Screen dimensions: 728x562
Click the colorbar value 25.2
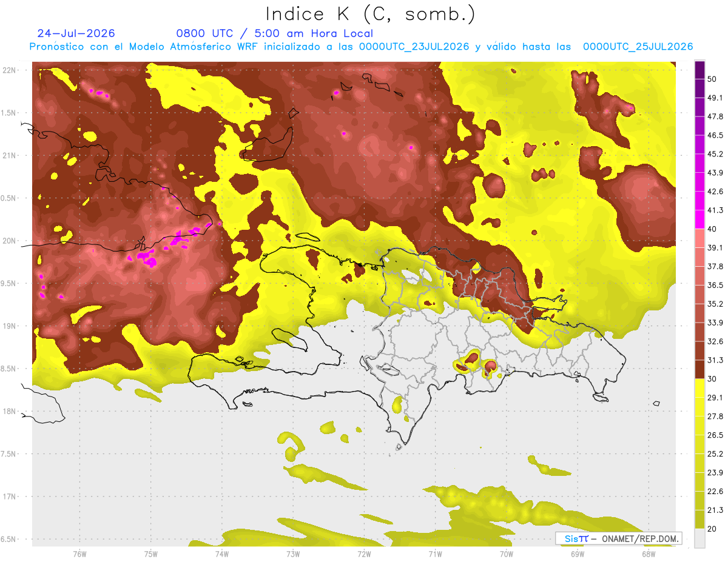click(715, 455)
